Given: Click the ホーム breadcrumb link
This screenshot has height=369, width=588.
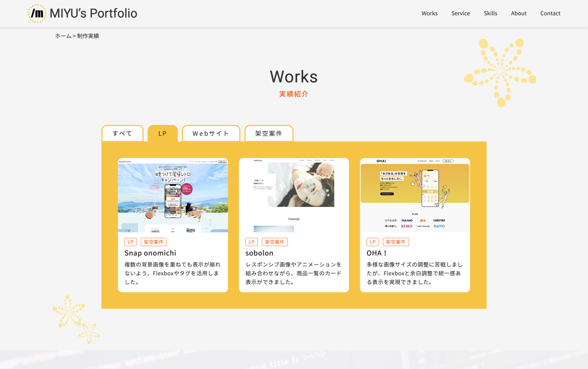Looking at the screenshot, I should [x=63, y=36].
